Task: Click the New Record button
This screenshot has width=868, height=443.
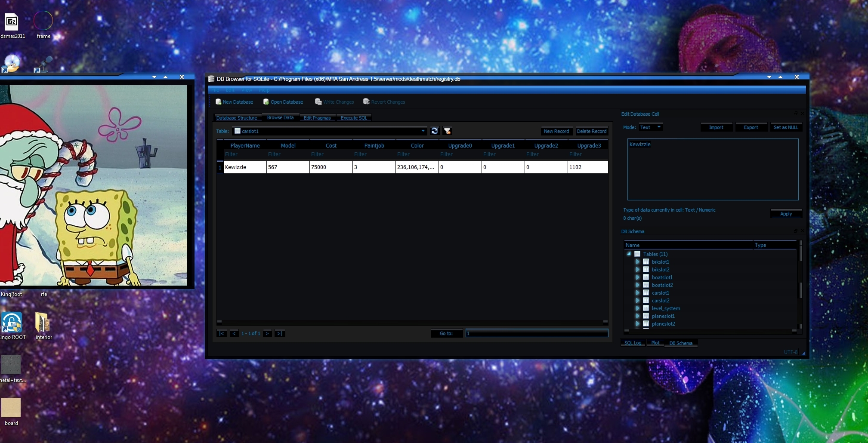Action: pos(556,131)
